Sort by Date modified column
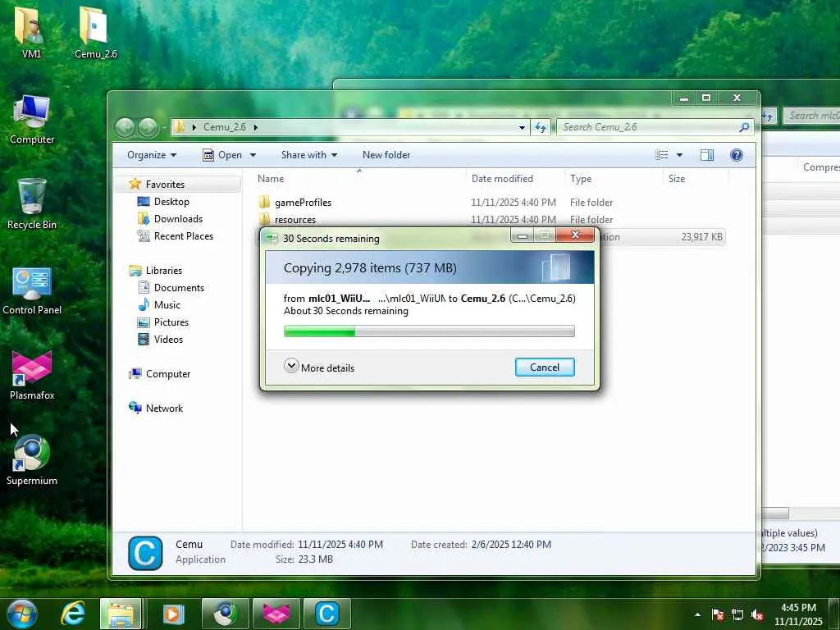Screen dimensions: 840x630 click(x=516, y=179)
